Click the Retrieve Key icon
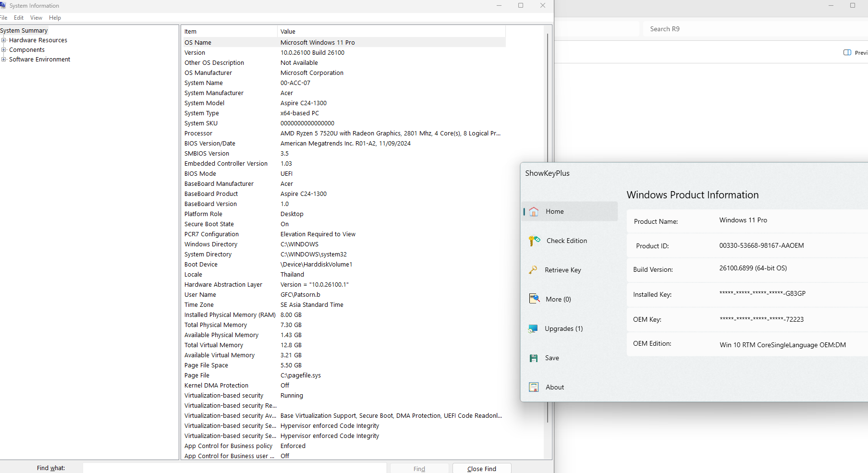 (x=533, y=270)
